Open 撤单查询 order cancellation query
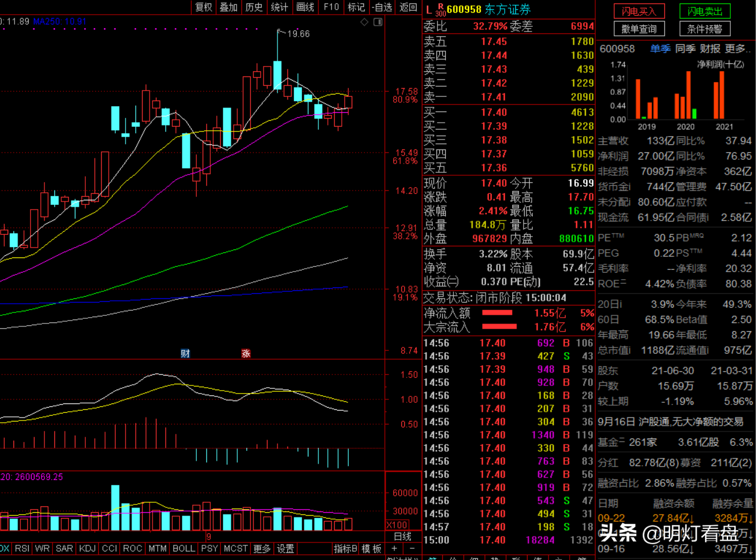Viewport: 756px width, 560px height. pos(639,29)
